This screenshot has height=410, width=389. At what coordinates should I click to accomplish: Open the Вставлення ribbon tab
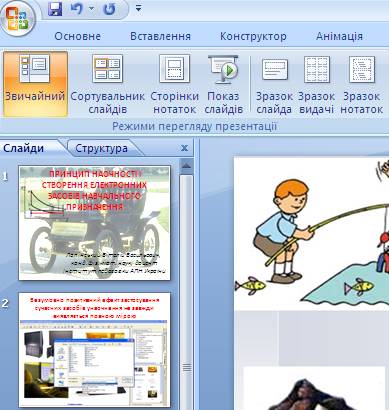click(160, 36)
